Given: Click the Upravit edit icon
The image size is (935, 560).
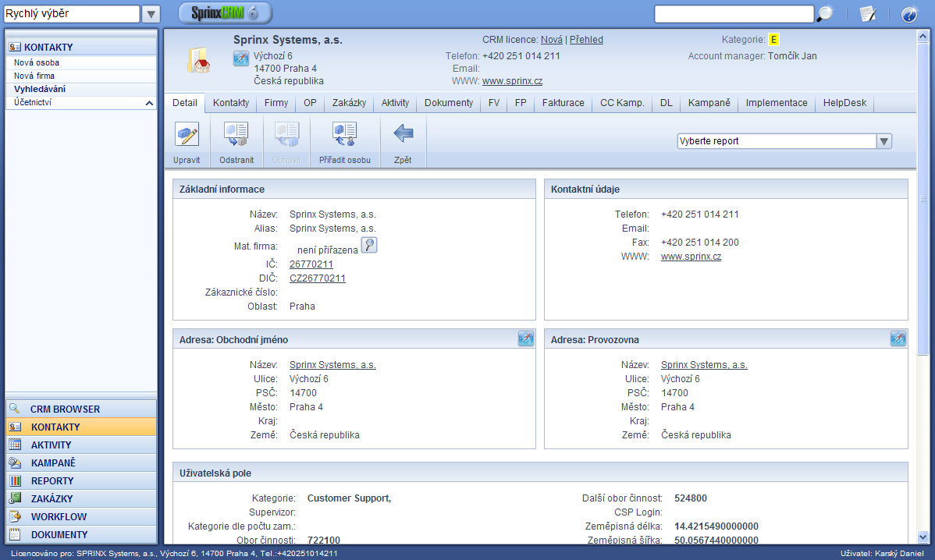Looking at the screenshot, I should click(187, 135).
